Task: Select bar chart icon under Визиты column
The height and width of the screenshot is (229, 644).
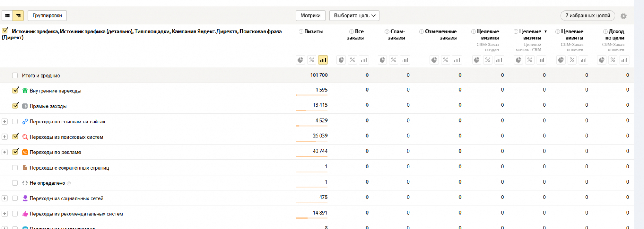Action: click(x=323, y=60)
